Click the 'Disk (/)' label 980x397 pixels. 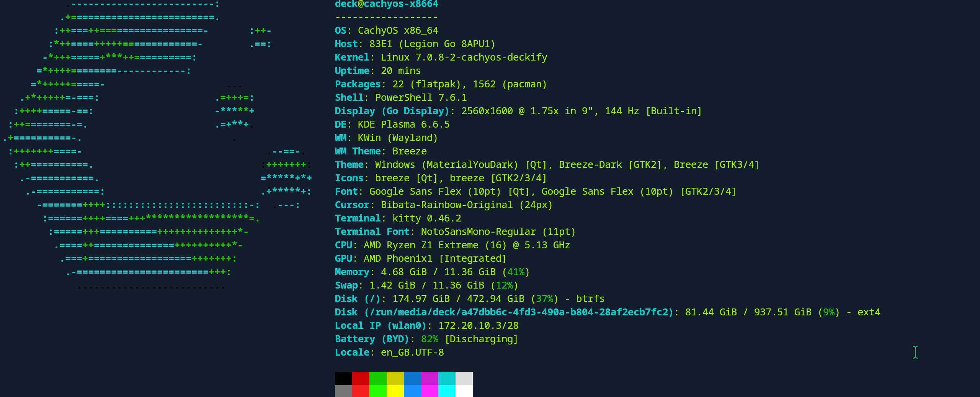click(x=358, y=299)
